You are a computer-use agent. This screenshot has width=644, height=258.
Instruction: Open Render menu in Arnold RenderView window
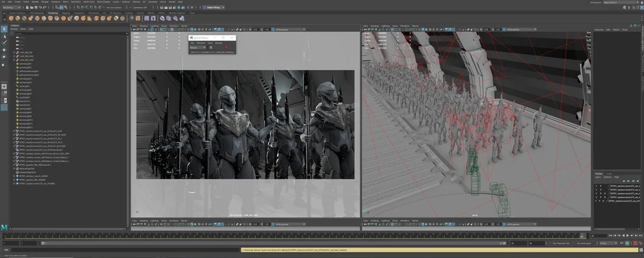tap(219, 42)
